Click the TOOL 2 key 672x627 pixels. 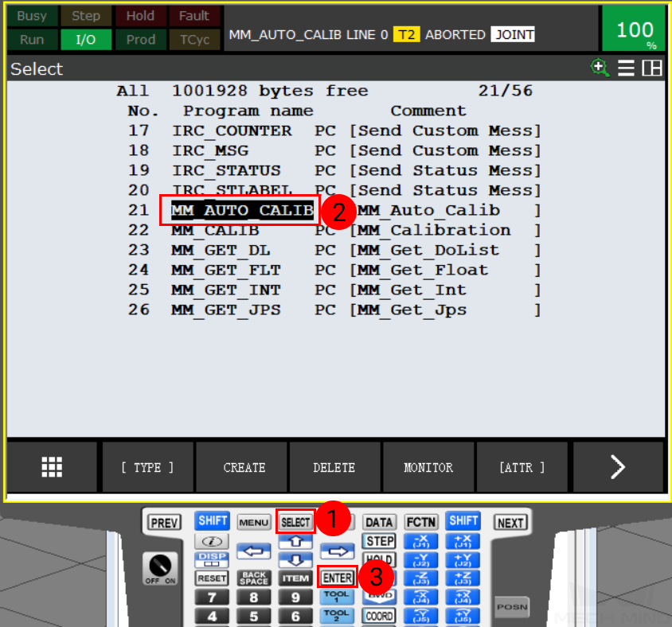[x=337, y=615]
